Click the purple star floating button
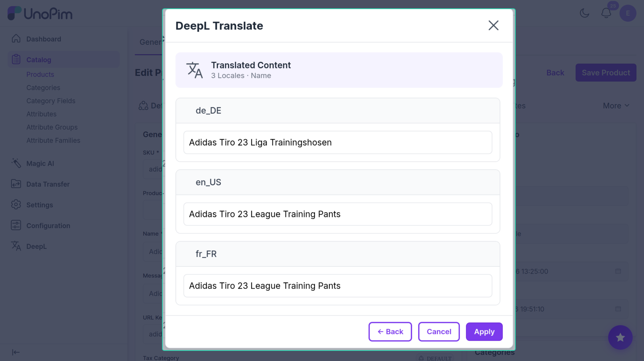 coord(620,338)
